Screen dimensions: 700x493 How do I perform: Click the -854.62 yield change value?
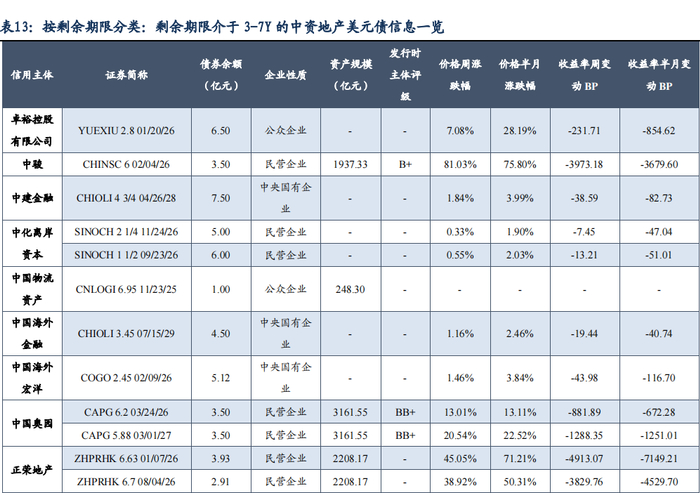[659, 130]
